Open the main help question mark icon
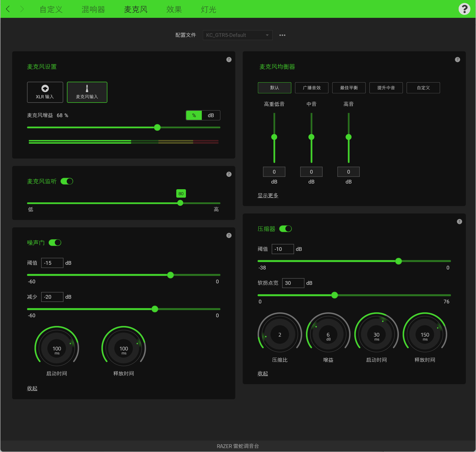 tap(464, 9)
